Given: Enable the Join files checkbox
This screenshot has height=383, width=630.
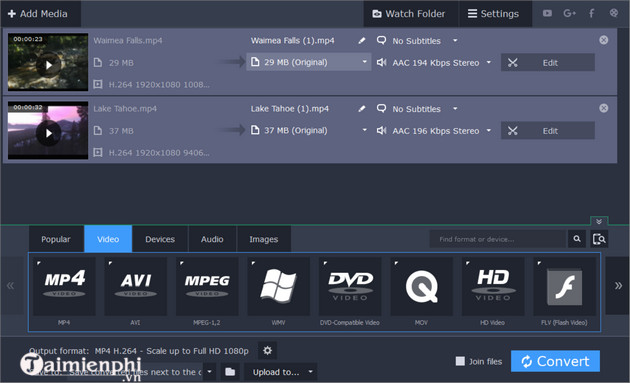Looking at the screenshot, I should click(x=460, y=361).
